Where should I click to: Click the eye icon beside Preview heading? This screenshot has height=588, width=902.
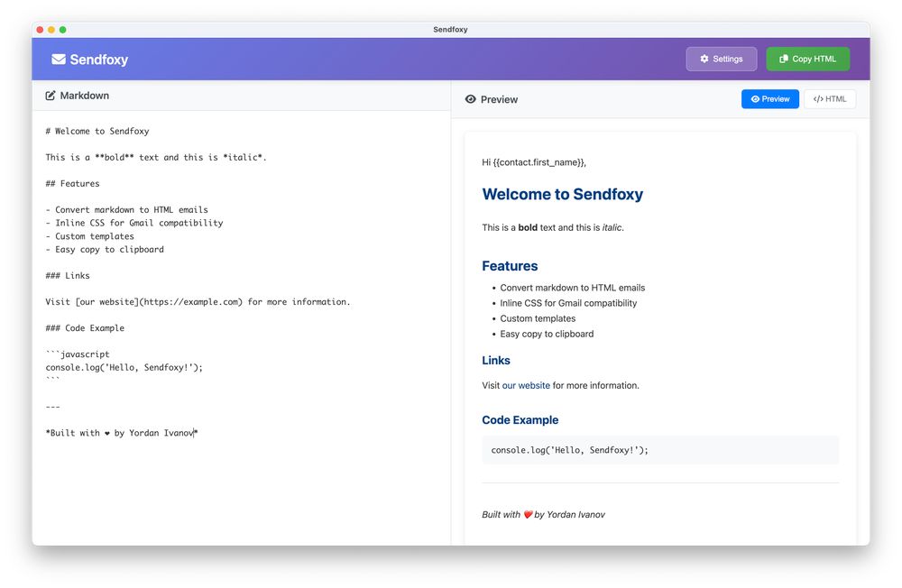click(471, 99)
